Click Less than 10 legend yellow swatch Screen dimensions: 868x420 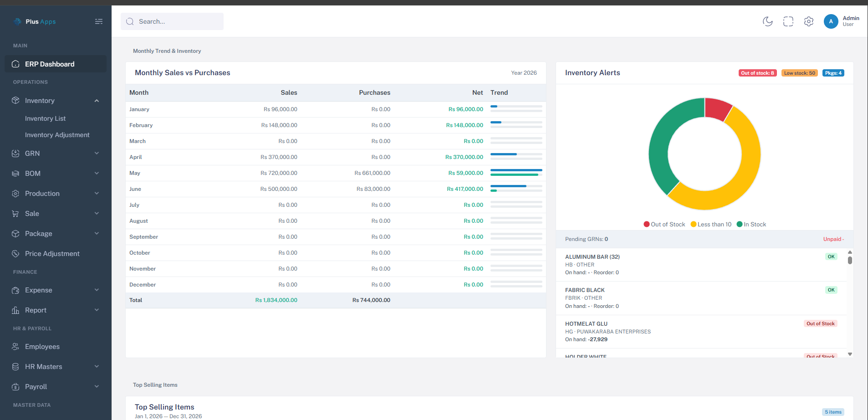click(694, 224)
